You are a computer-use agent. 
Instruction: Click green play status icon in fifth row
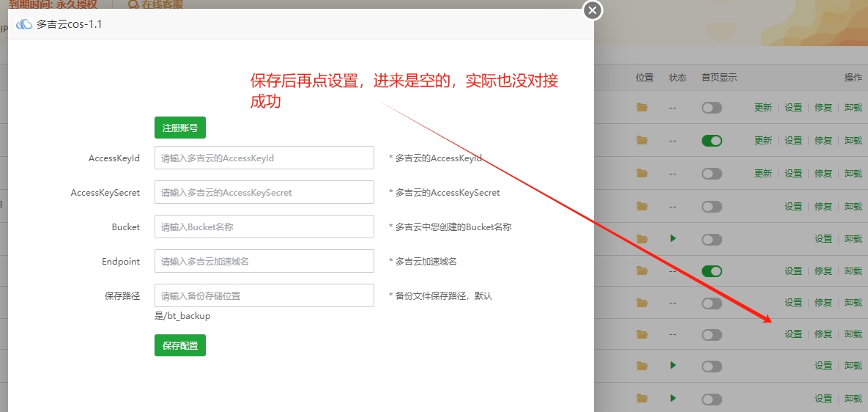tap(673, 238)
